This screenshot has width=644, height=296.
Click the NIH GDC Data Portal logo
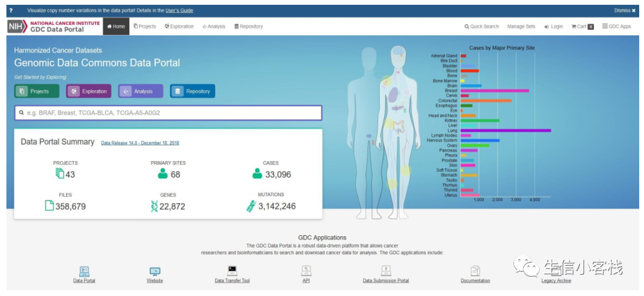[x=54, y=26]
